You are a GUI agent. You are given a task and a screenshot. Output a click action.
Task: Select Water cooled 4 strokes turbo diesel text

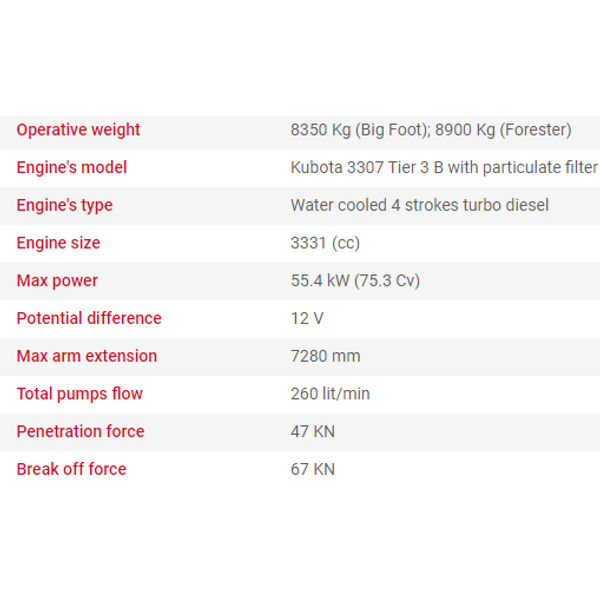(x=419, y=205)
